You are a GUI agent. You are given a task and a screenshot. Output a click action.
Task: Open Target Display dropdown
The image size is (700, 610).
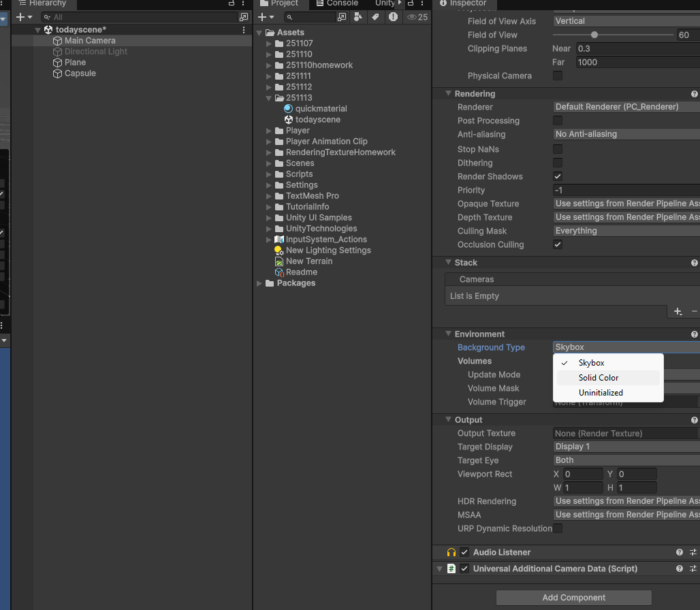[626, 447]
